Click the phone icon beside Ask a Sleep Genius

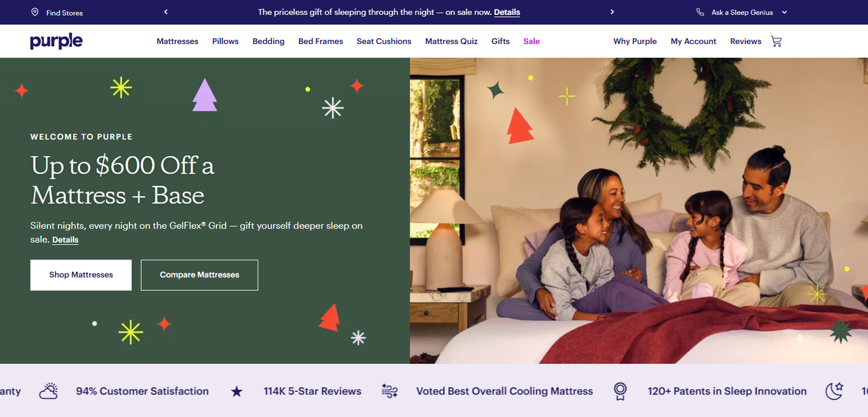click(x=701, y=12)
